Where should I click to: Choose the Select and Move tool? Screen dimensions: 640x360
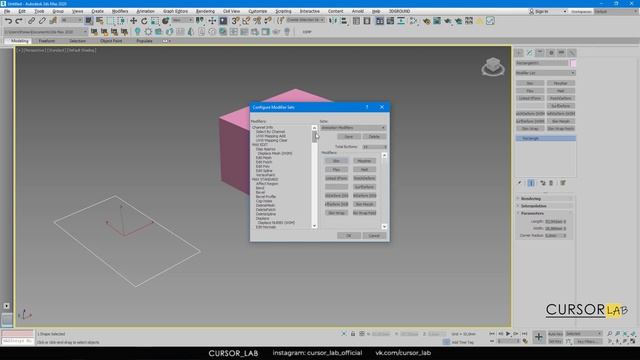tap(133, 21)
